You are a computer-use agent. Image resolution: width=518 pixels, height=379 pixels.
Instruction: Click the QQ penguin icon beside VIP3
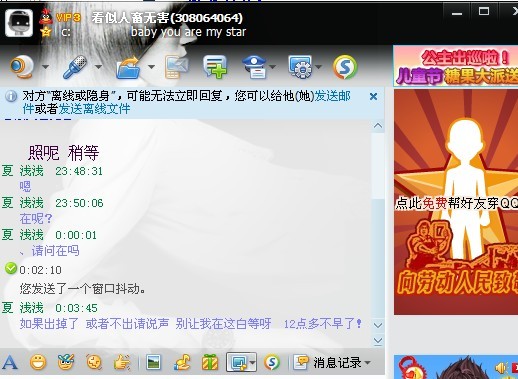[x=46, y=17]
